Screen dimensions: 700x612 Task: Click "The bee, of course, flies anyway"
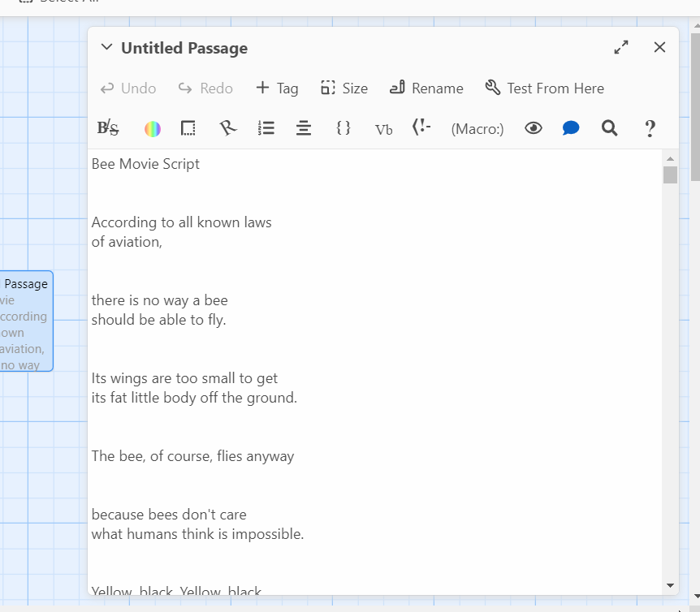point(192,456)
